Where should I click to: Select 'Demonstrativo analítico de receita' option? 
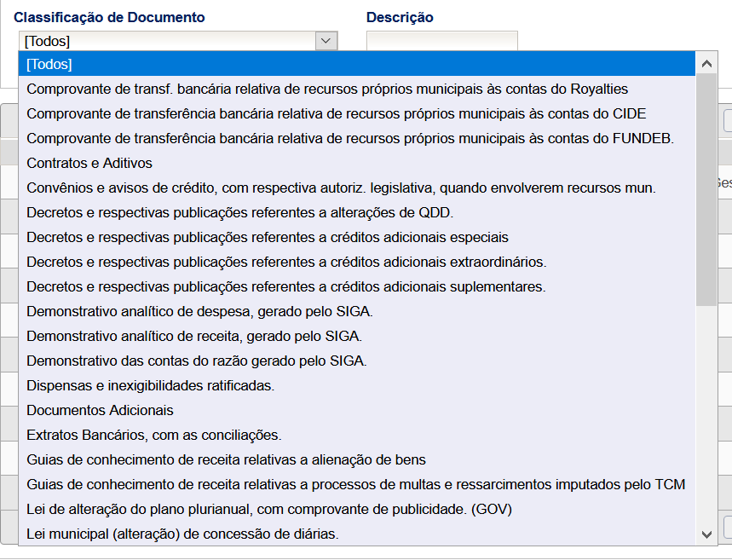[357, 337]
